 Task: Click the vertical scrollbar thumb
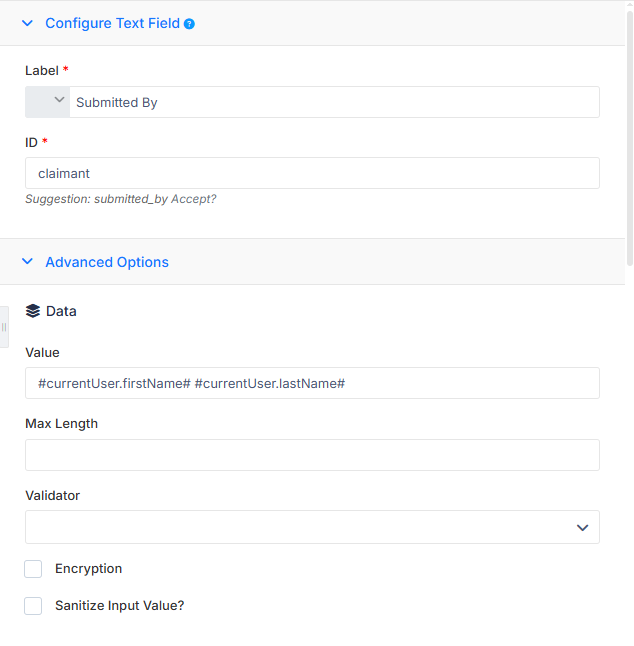point(629,138)
